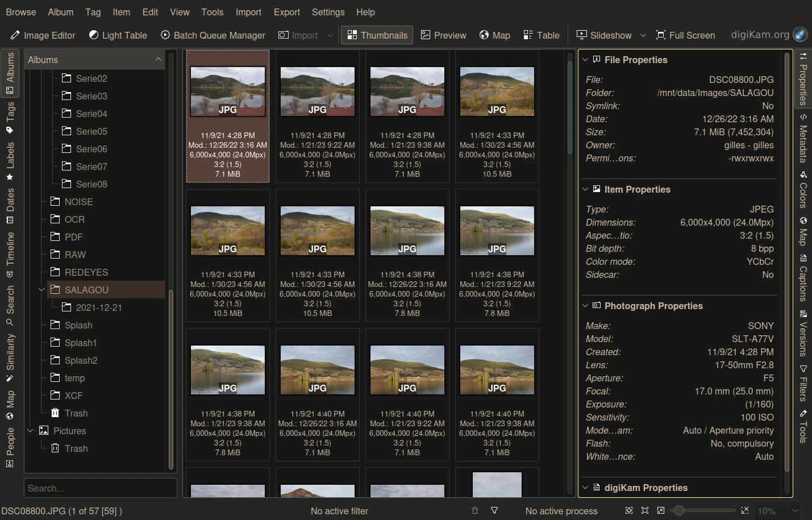The height and width of the screenshot is (520, 812).
Task: Open the Similarity left sidebar tab
Action: tap(10, 357)
